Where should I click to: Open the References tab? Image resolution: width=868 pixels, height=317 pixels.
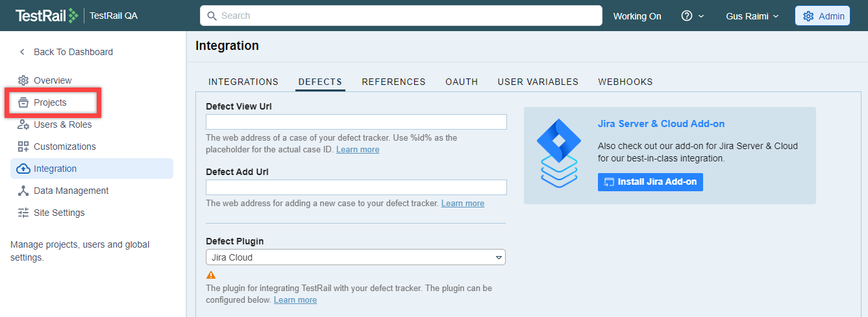click(393, 82)
